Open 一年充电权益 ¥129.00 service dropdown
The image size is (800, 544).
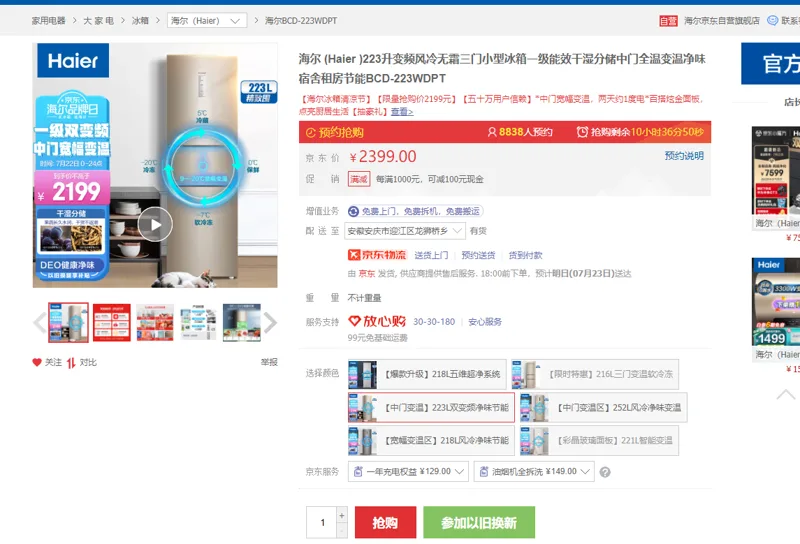(x=408, y=472)
